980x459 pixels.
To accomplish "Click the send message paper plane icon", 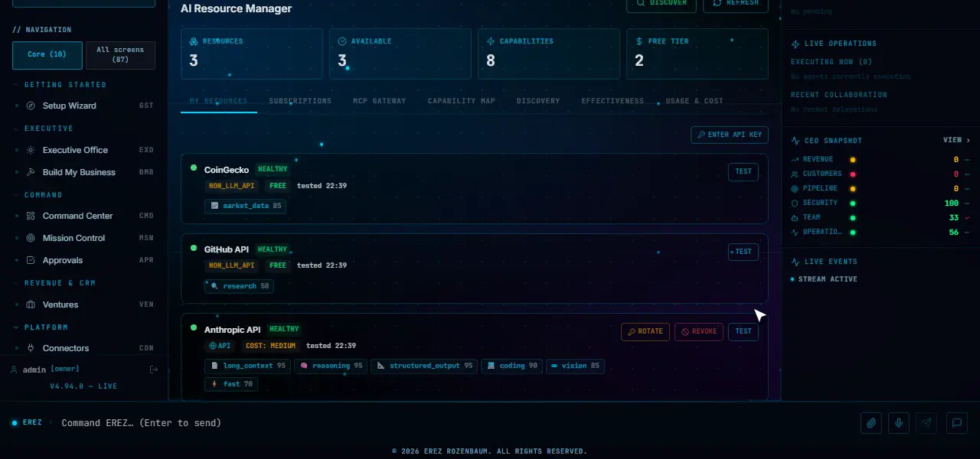I will click(927, 422).
